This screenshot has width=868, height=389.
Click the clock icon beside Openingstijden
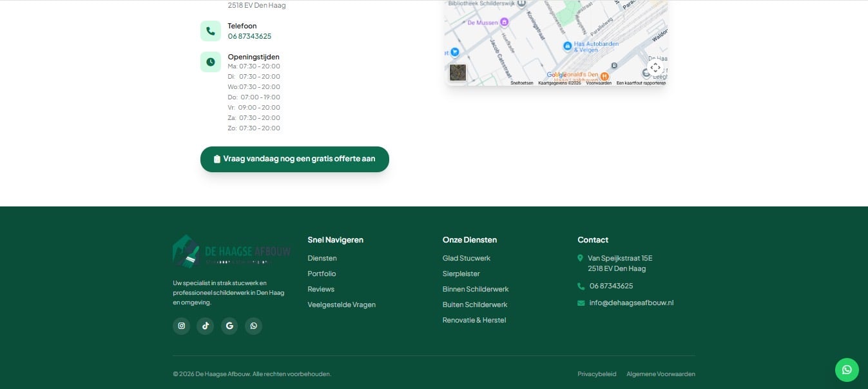(x=211, y=62)
